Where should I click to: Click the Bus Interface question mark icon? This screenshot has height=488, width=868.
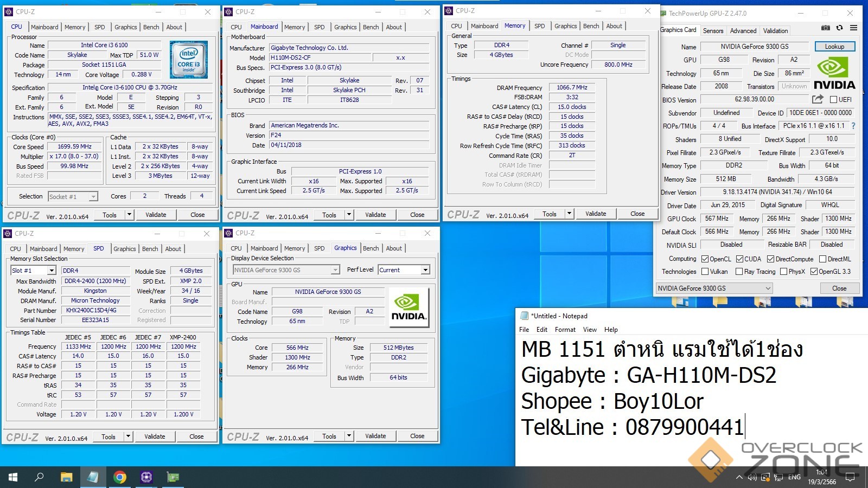click(853, 126)
